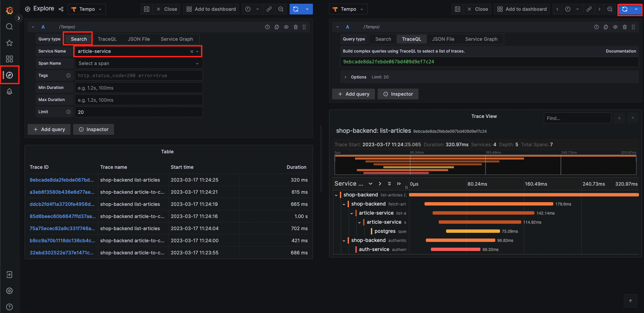Click the share icon next to Explore
644x313 pixels.
pyautogui.click(x=61, y=9)
